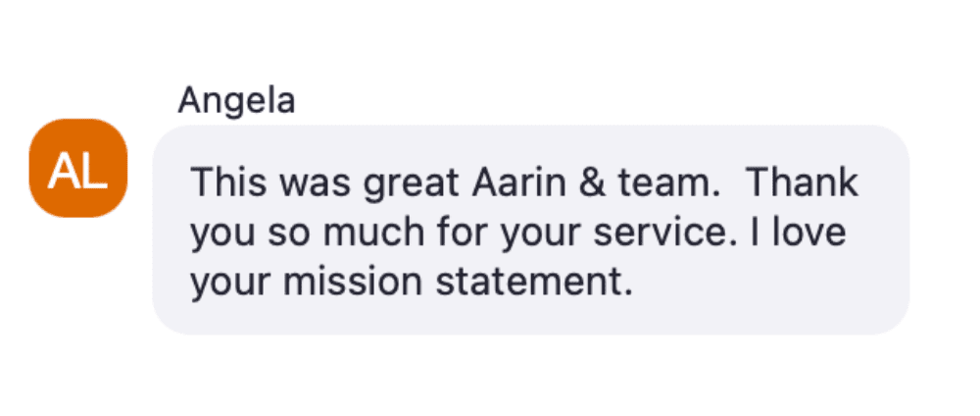The image size is (980, 416).
Task: Click the letters "AL" inside the avatar
Action: 78,170
